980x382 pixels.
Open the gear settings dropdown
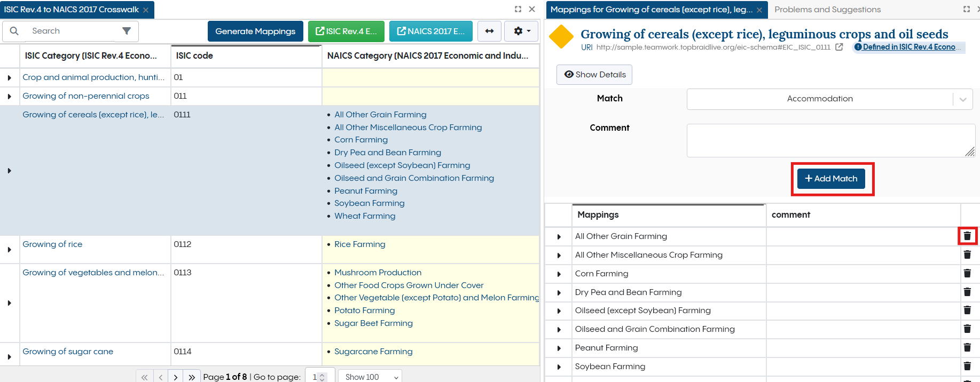[522, 31]
